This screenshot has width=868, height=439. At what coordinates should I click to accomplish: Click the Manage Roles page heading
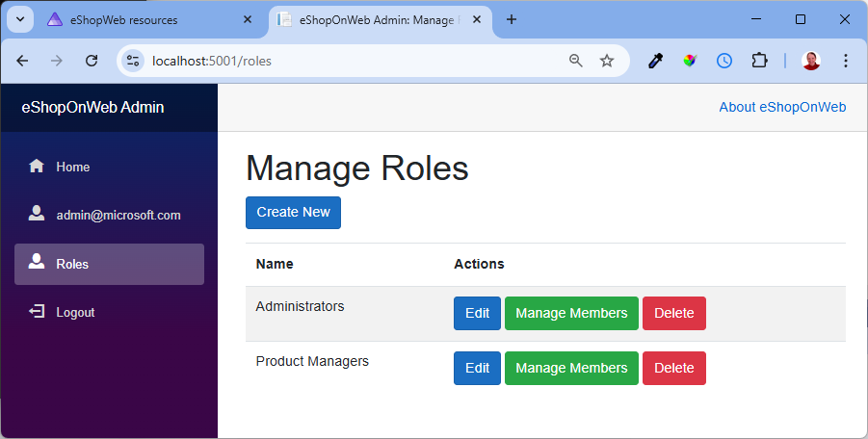(x=357, y=168)
